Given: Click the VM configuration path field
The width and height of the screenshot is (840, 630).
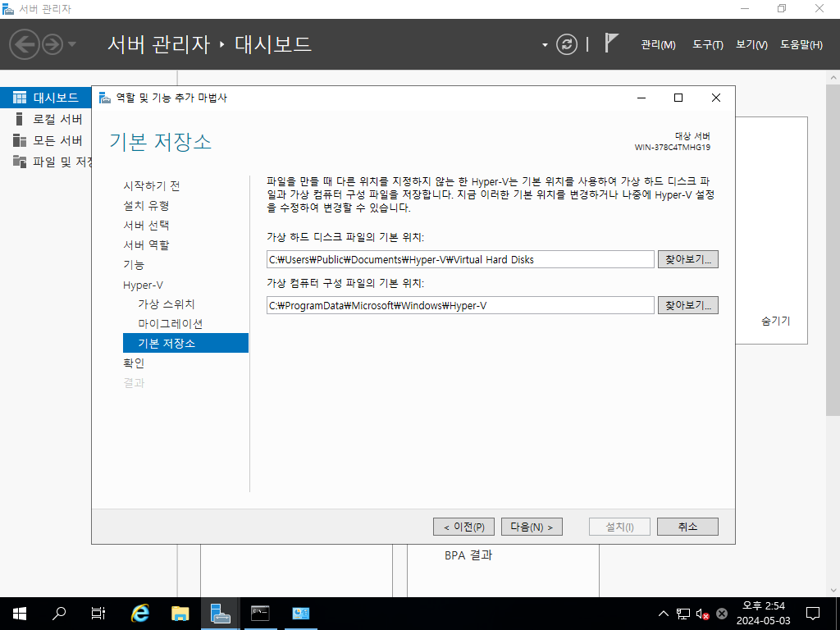Looking at the screenshot, I should [x=460, y=305].
